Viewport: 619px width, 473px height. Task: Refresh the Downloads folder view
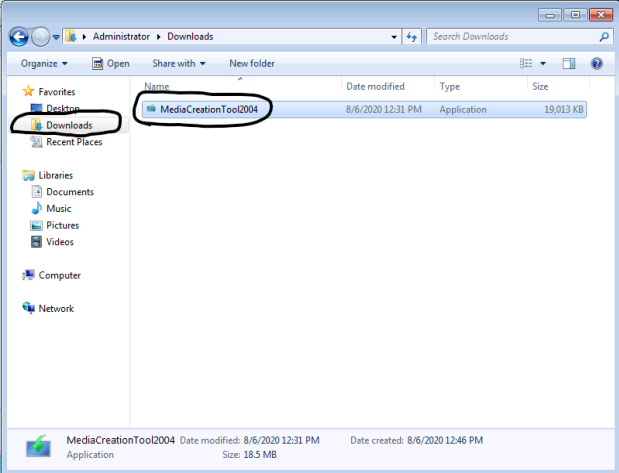[x=411, y=37]
